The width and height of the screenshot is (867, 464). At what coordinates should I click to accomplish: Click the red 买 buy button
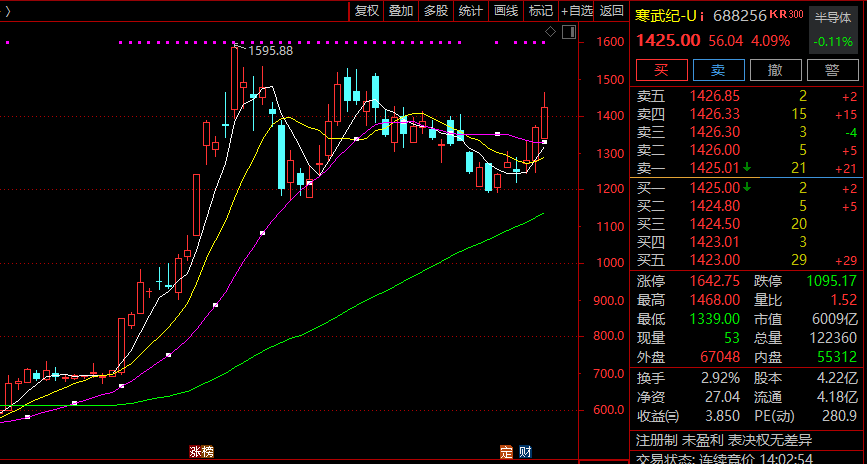[x=659, y=70]
